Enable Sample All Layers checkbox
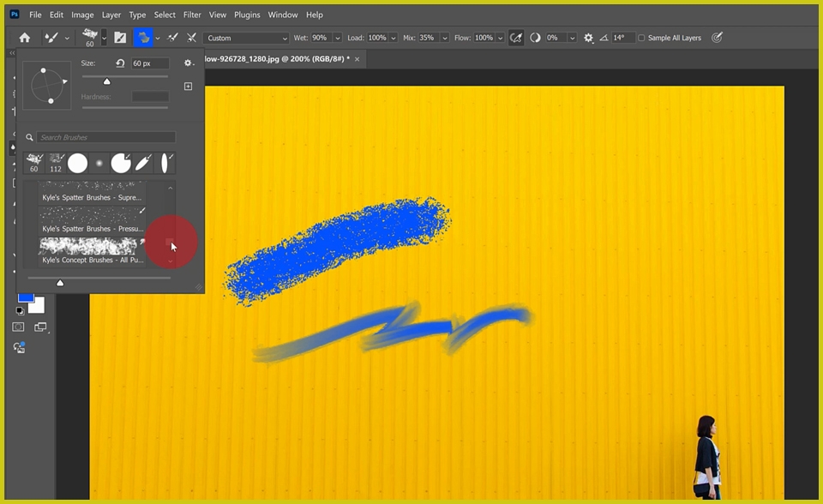Screen dimensions: 823x504 tap(641, 38)
